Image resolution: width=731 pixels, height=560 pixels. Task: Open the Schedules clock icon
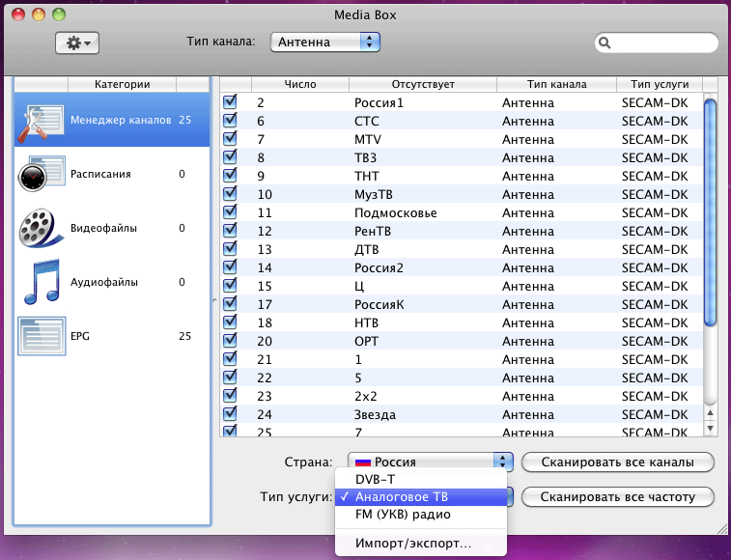tap(41, 175)
